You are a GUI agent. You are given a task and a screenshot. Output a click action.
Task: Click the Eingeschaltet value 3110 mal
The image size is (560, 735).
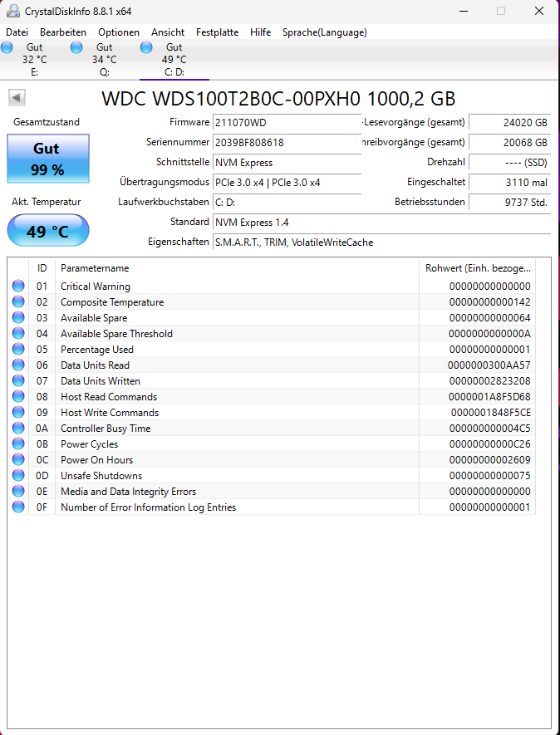tap(509, 183)
